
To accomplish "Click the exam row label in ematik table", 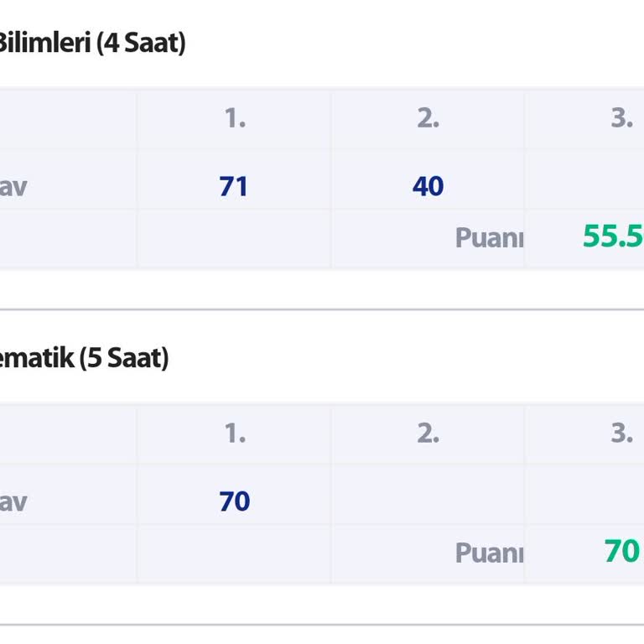I will [13, 502].
